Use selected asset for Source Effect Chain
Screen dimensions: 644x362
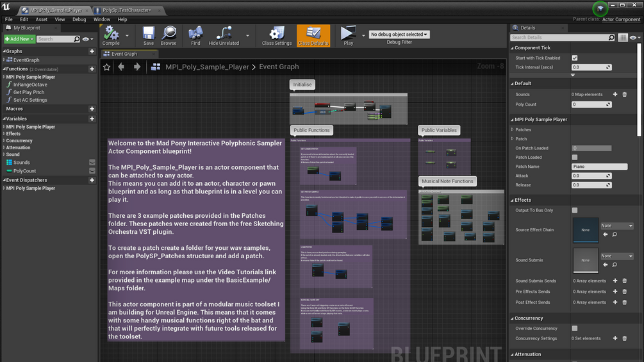click(x=606, y=234)
